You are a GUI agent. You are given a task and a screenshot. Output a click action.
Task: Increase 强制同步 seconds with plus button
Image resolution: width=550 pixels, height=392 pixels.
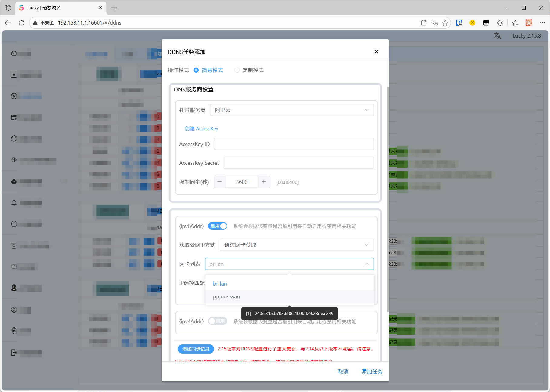tap(264, 182)
